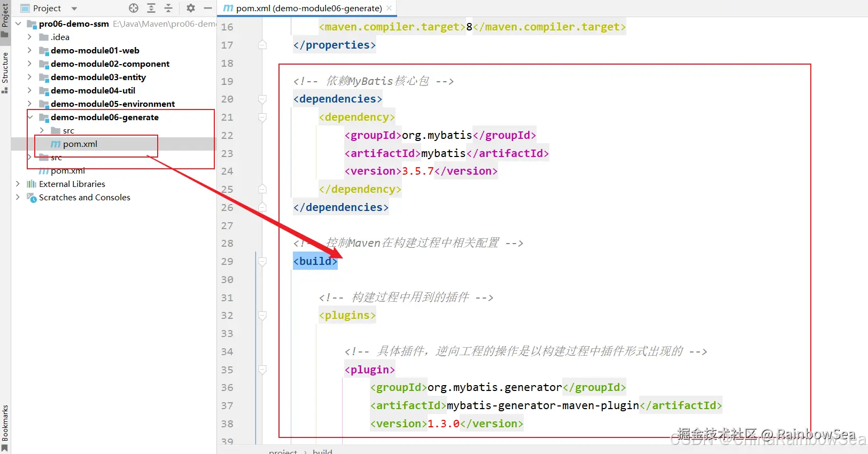Viewport: 868px width, 454px height.
Task: Select demo-module04-util in project tree
Action: click(93, 90)
